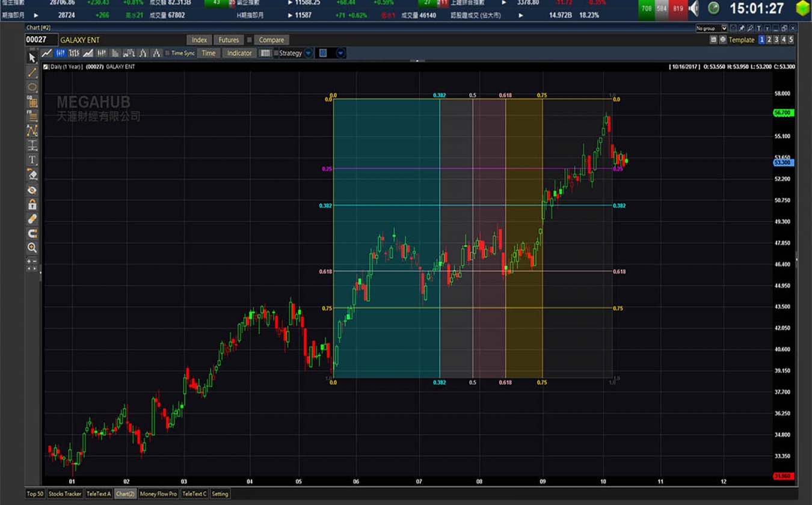Click the 53.300 current price label
This screenshot has height=505, width=812.
click(784, 162)
